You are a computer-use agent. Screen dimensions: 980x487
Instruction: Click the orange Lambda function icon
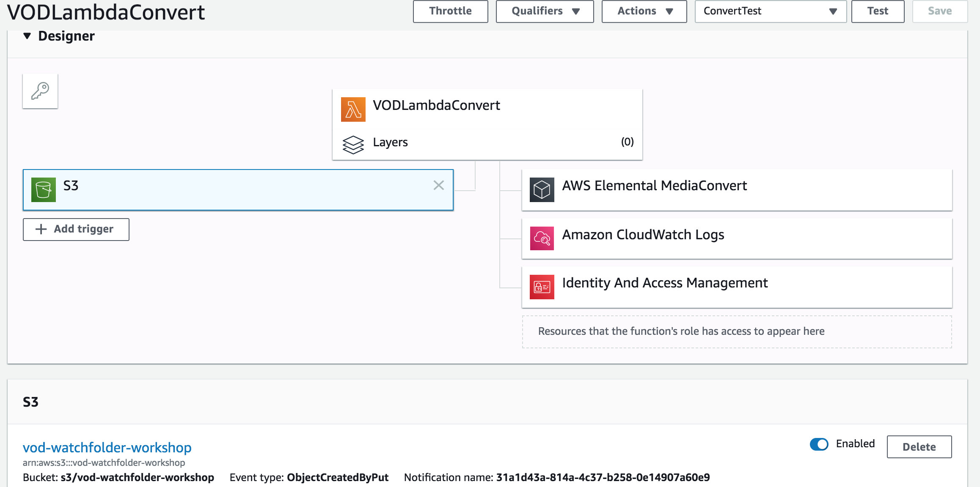pyautogui.click(x=353, y=109)
